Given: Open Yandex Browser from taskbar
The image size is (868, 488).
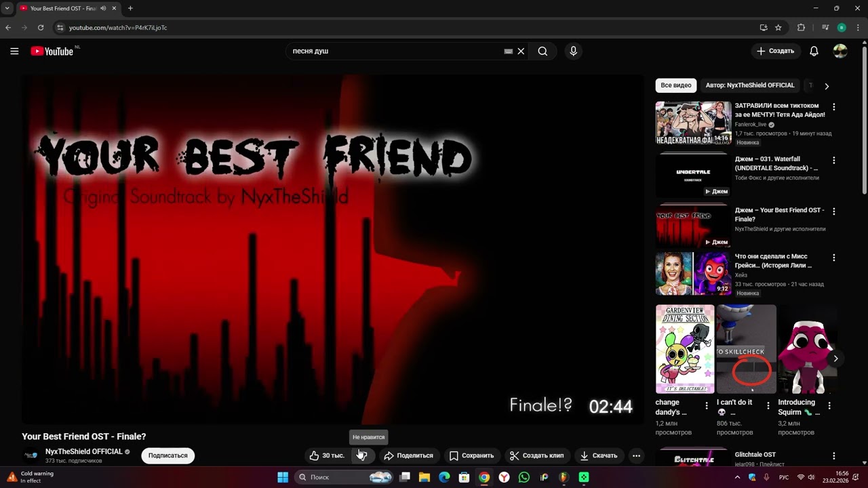Looking at the screenshot, I should pyautogui.click(x=504, y=477).
